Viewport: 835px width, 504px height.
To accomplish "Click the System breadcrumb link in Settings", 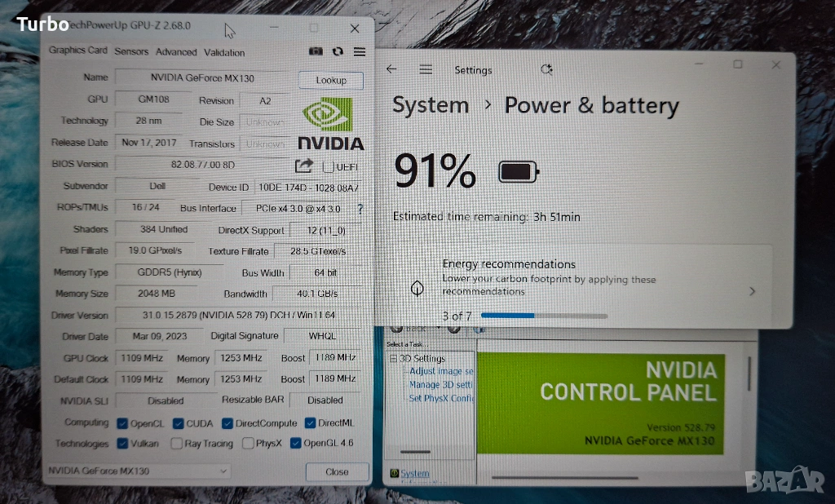I will (431, 105).
